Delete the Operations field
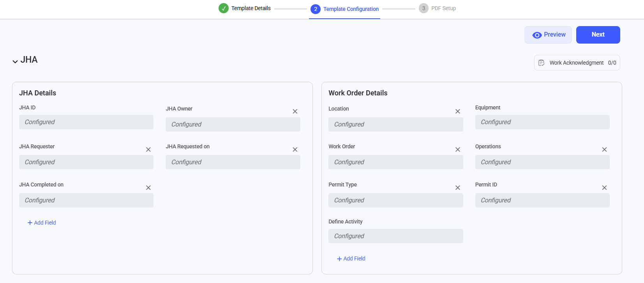The image size is (644, 283). point(604,149)
